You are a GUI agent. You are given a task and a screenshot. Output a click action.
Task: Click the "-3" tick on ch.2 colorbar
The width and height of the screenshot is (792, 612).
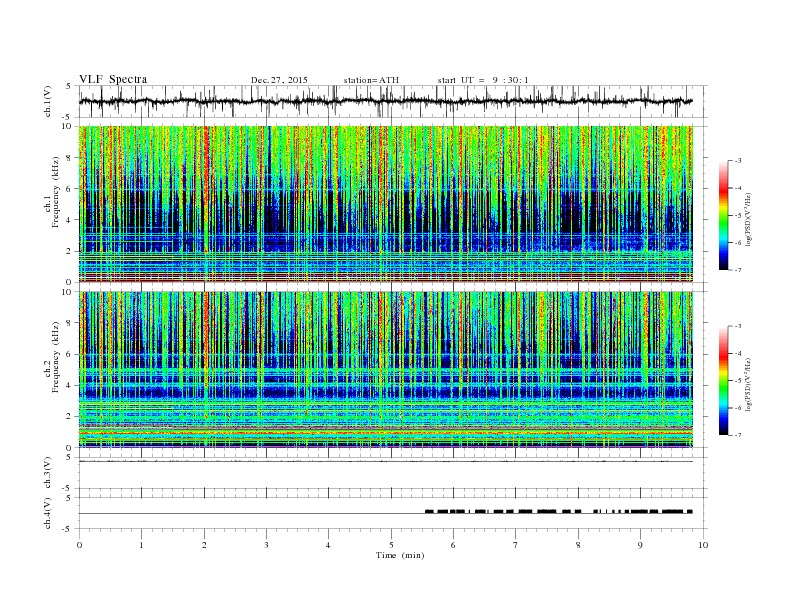[738, 326]
